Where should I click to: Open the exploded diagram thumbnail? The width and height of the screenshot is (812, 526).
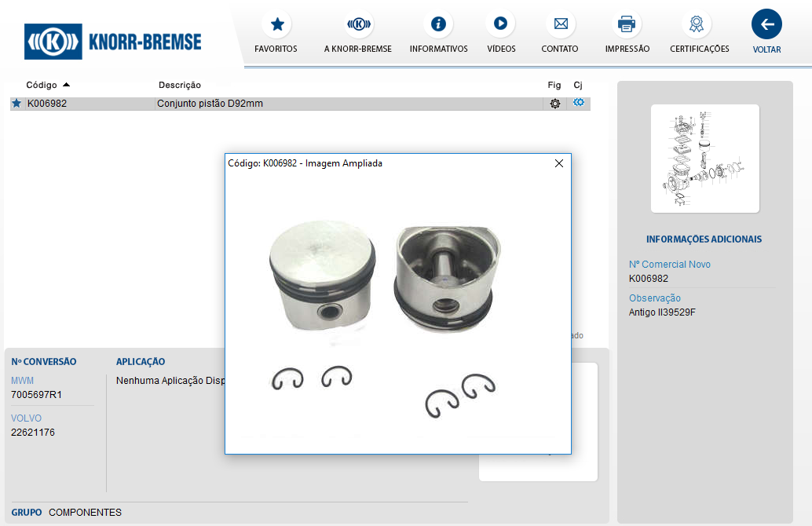coord(704,159)
